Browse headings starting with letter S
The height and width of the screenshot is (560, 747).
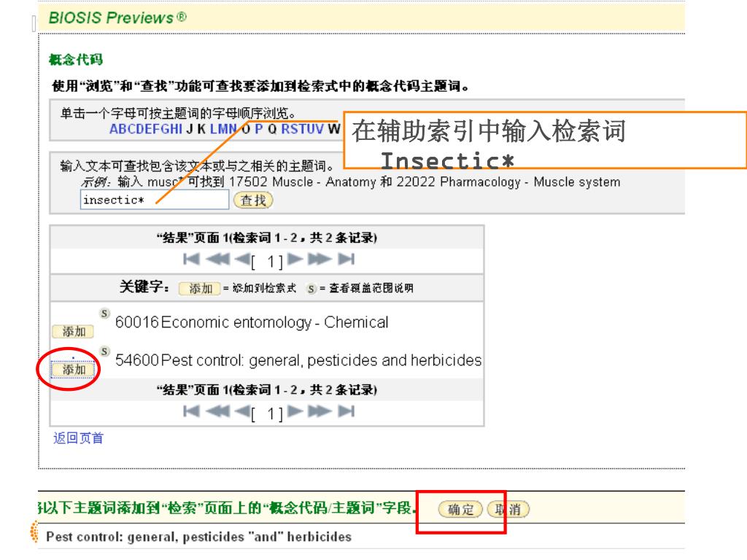pos(295,129)
